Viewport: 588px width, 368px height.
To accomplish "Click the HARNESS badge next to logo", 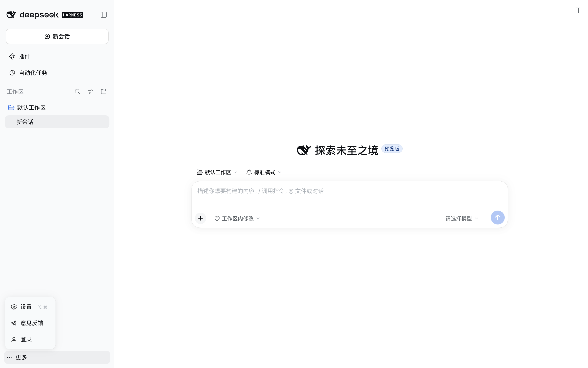I will (72, 15).
